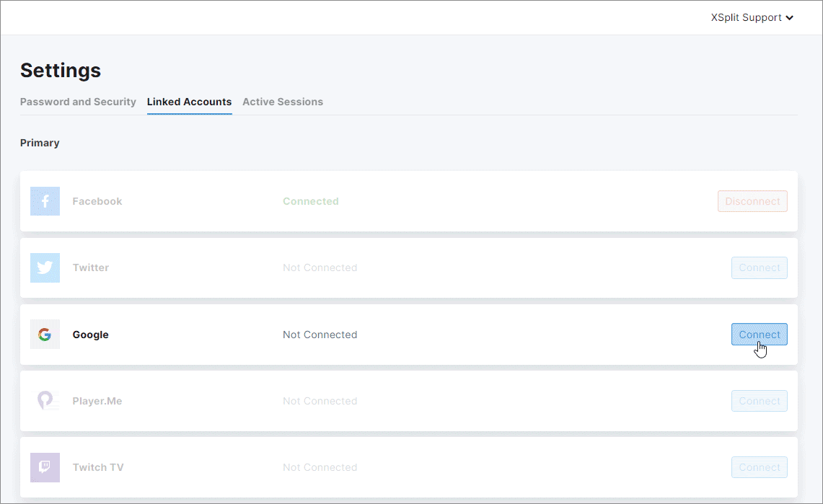The image size is (823, 504).
Task: Click the Player.Me account name
Action: pyautogui.click(x=97, y=401)
